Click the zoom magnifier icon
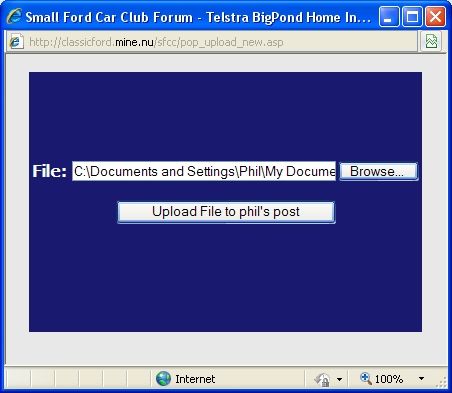The width and height of the screenshot is (452, 393). pos(366,378)
